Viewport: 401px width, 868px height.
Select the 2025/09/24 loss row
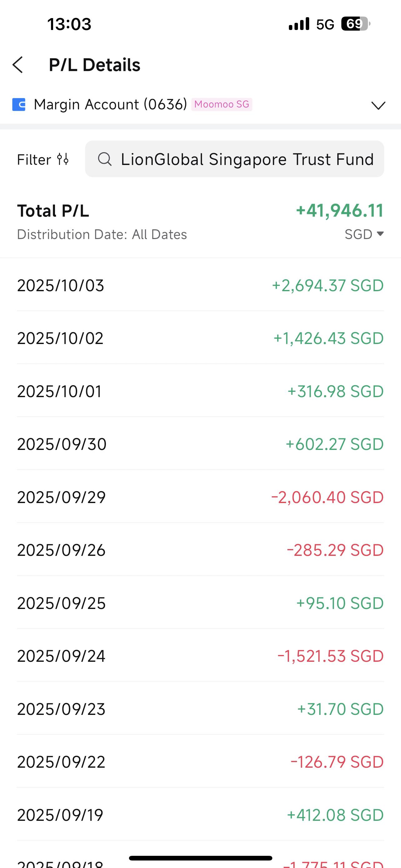coord(200,656)
